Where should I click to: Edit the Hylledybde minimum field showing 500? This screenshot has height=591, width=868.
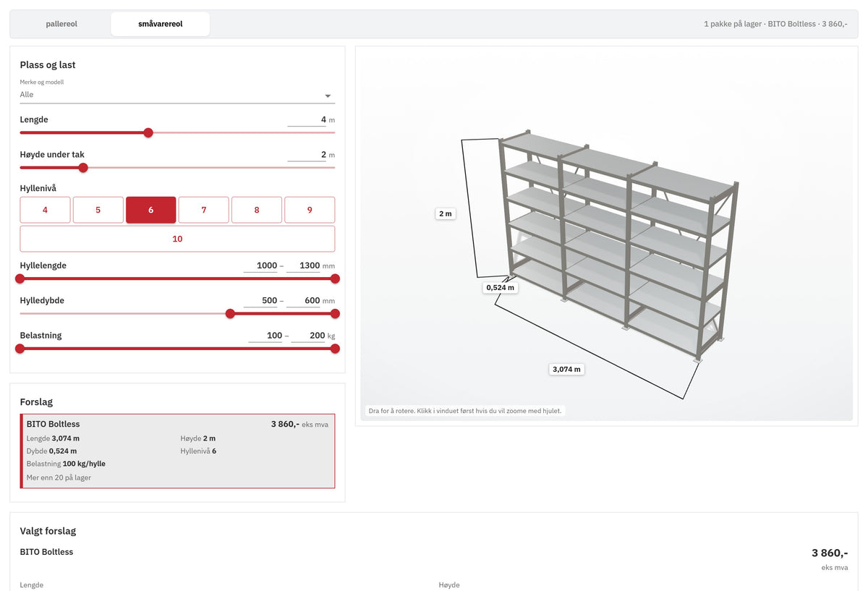point(260,300)
